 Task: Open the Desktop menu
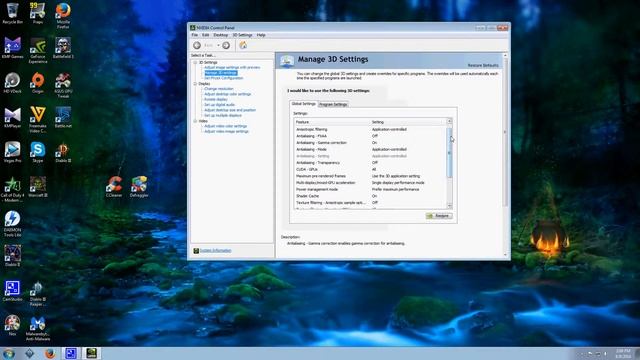(221, 35)
